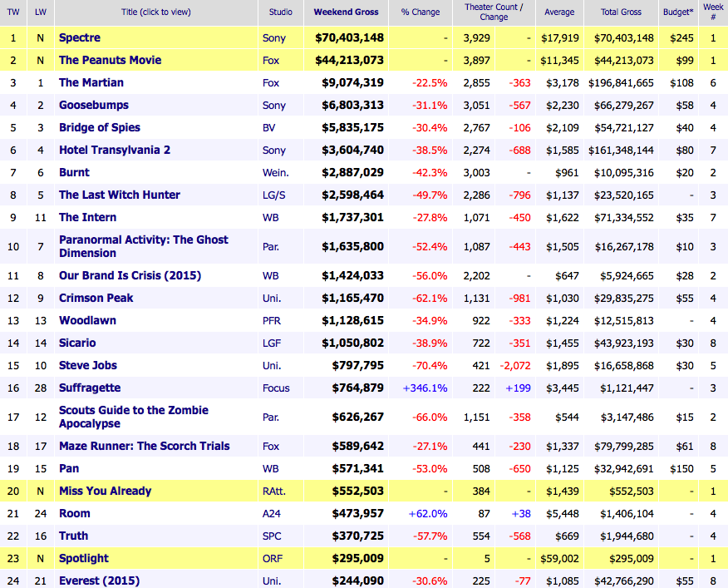
Task: Open the Sicario title link
Action: (77, 343)
